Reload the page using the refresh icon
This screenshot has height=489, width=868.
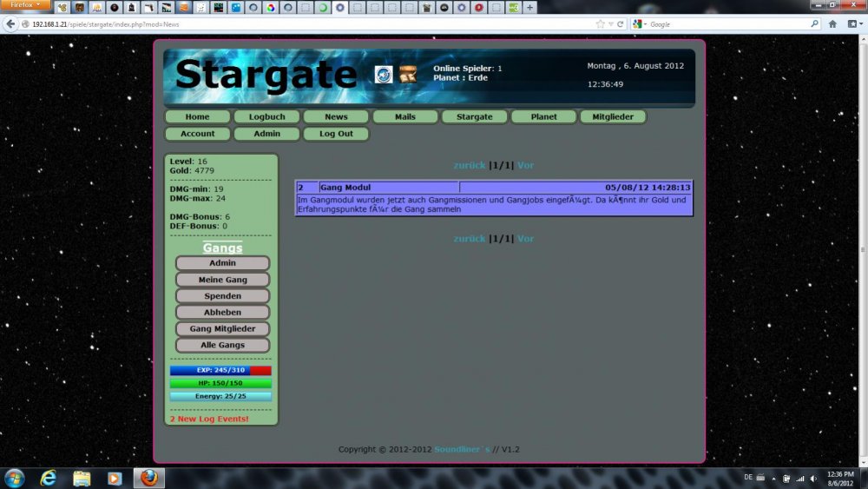621,24
